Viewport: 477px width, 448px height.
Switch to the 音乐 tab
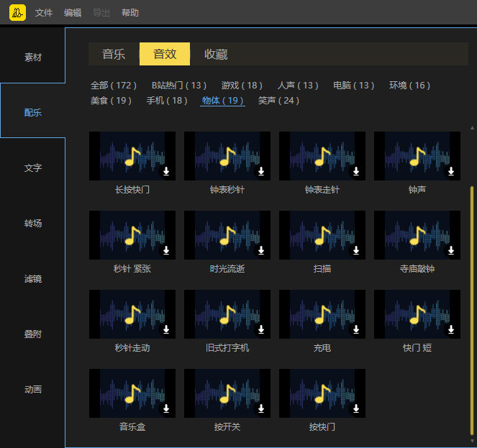click(x=114, y=54)
